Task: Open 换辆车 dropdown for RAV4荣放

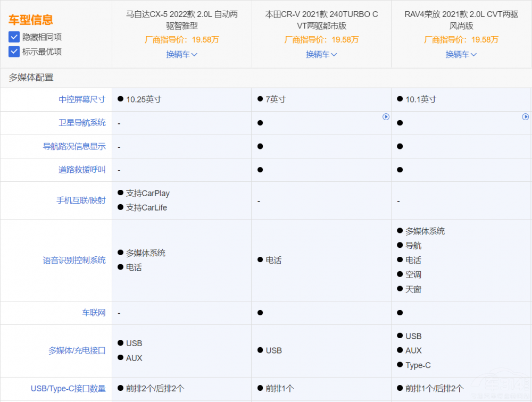Action: pos(461,54)
